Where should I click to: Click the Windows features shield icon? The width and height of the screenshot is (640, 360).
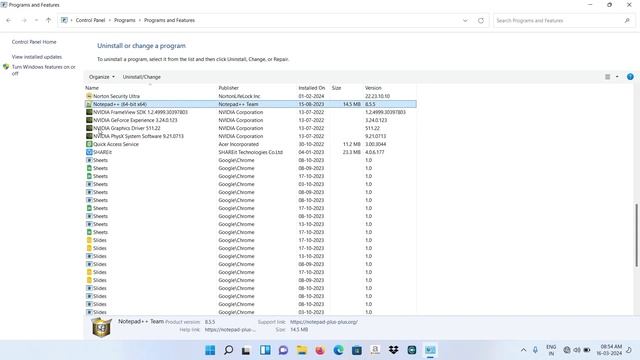click(x=6, y=67)
